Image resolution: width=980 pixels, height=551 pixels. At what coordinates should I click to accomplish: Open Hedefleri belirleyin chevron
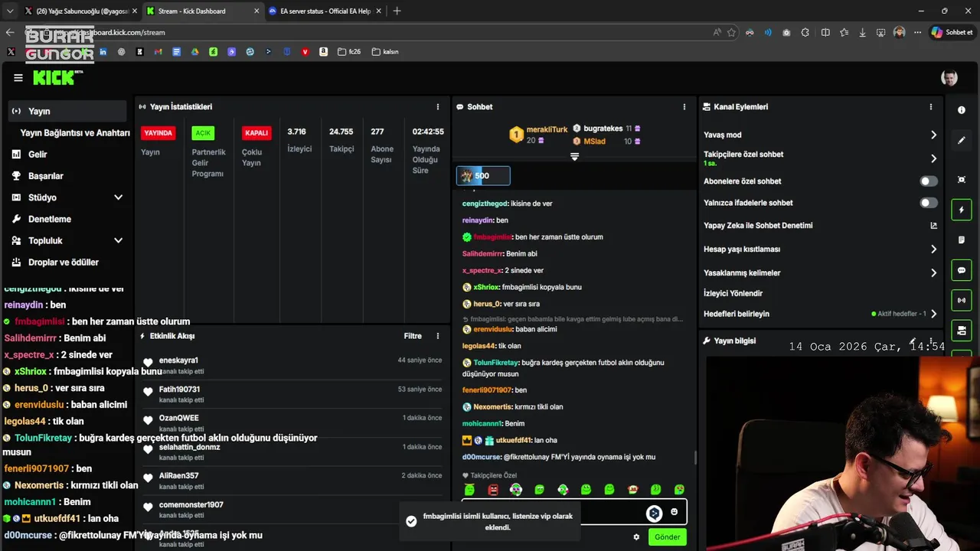point(933,314)
